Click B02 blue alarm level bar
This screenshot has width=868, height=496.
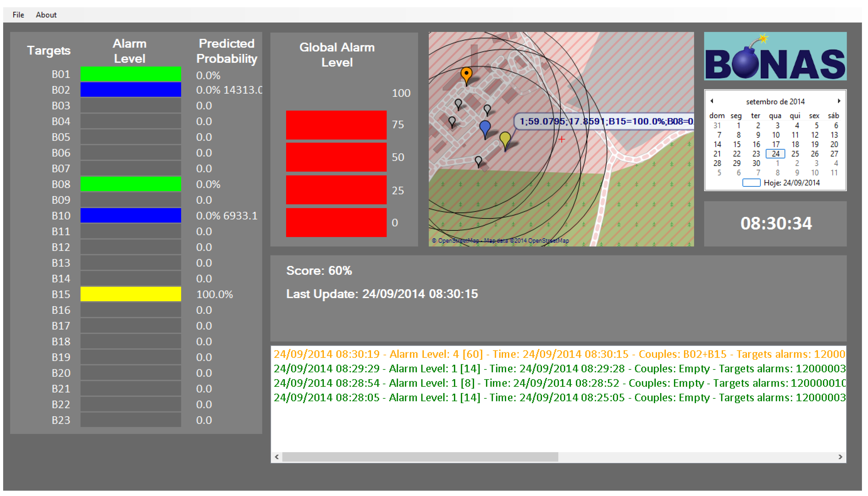130,90
